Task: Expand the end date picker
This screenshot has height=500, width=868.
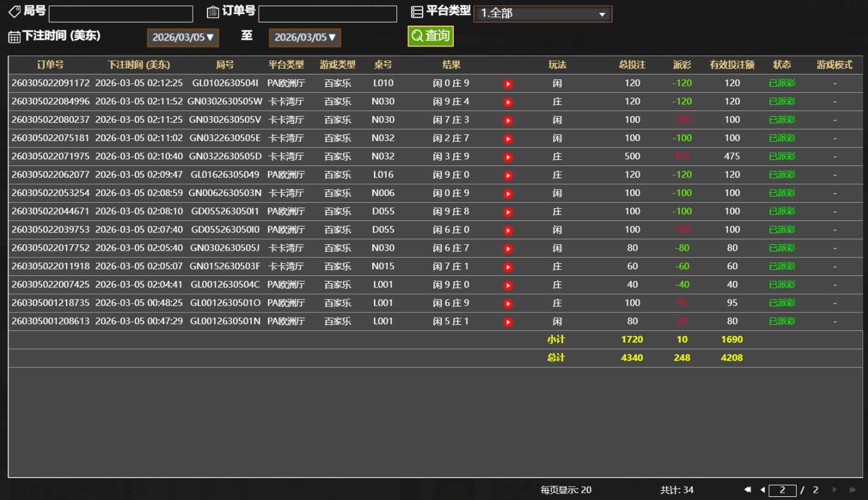Action: coord(304,37)
